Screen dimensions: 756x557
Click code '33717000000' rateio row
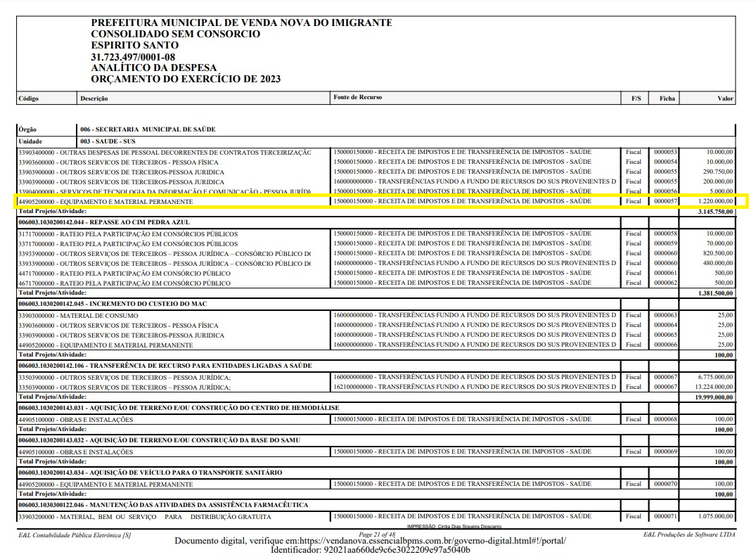pyautogui.click(x=128, y=244)
